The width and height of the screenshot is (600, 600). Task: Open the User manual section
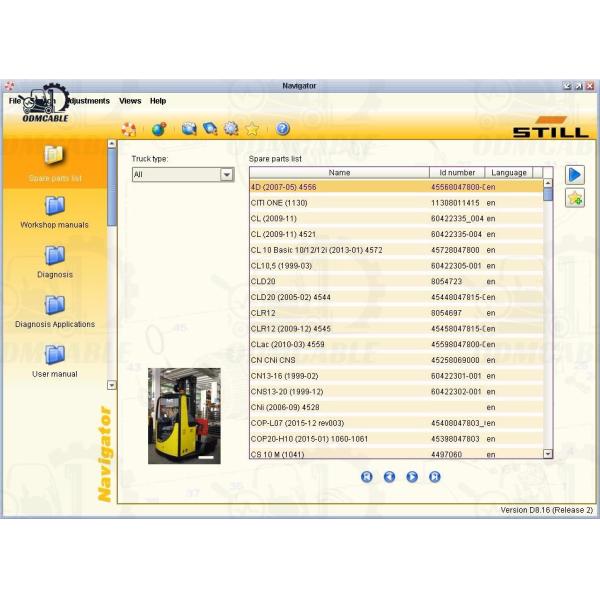click(x=55, y=356)
